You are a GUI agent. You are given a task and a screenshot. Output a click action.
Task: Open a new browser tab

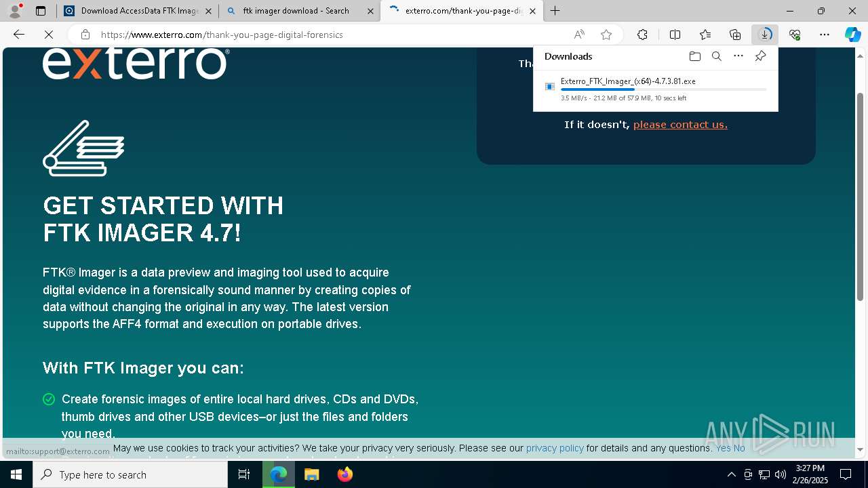pyautogui.click(x=555, y=11)
